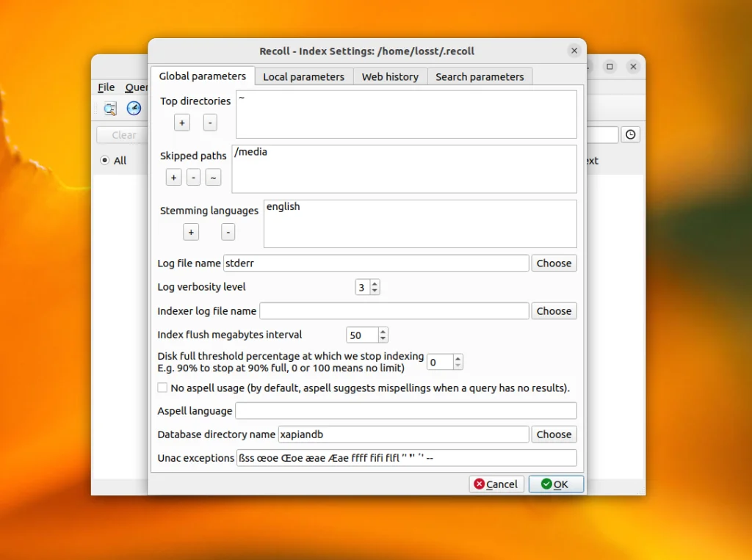Click into the Aspell language field
Screen dimensions: 752x560
point(405,411)
